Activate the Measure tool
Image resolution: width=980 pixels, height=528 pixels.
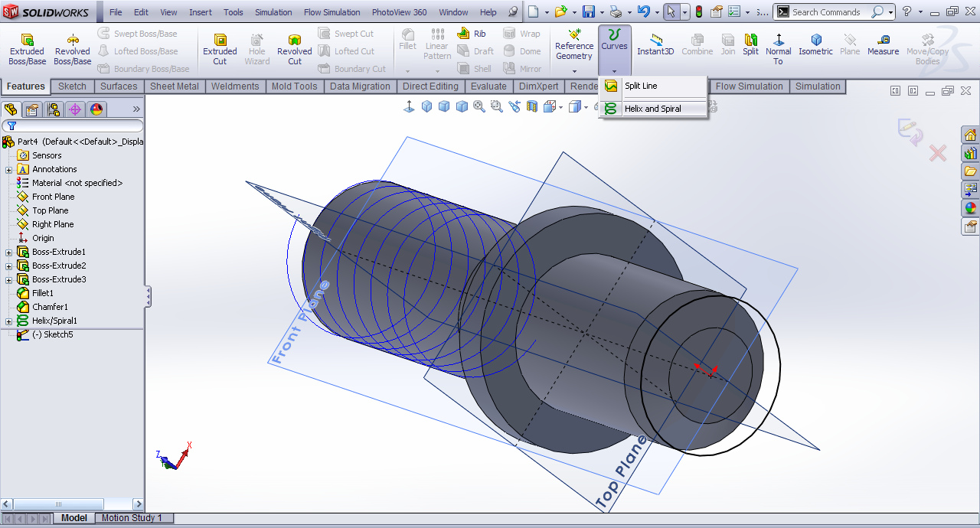coord(883,45)
